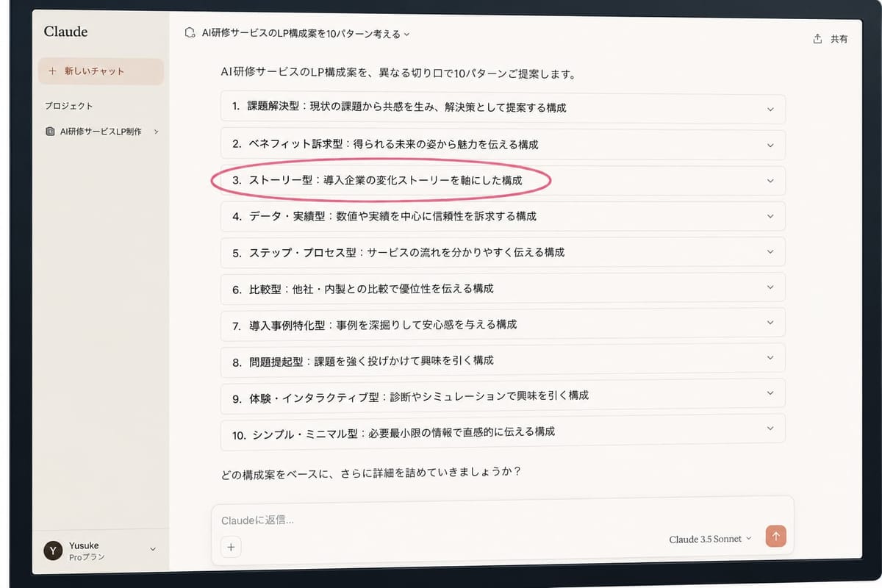Select the 体験・インタラクティブ型 row text

click(410, 395)
